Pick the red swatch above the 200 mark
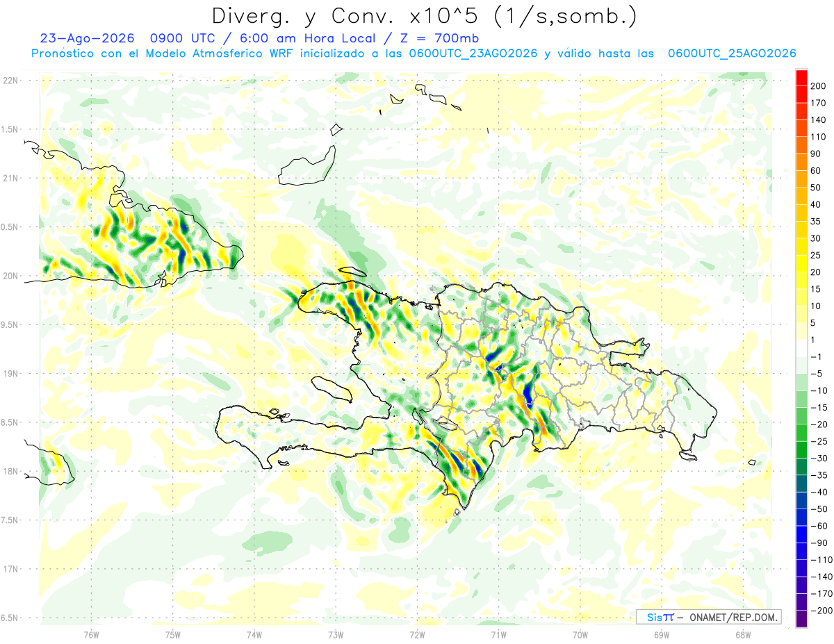The image size is (834, 644). [801, 78]
